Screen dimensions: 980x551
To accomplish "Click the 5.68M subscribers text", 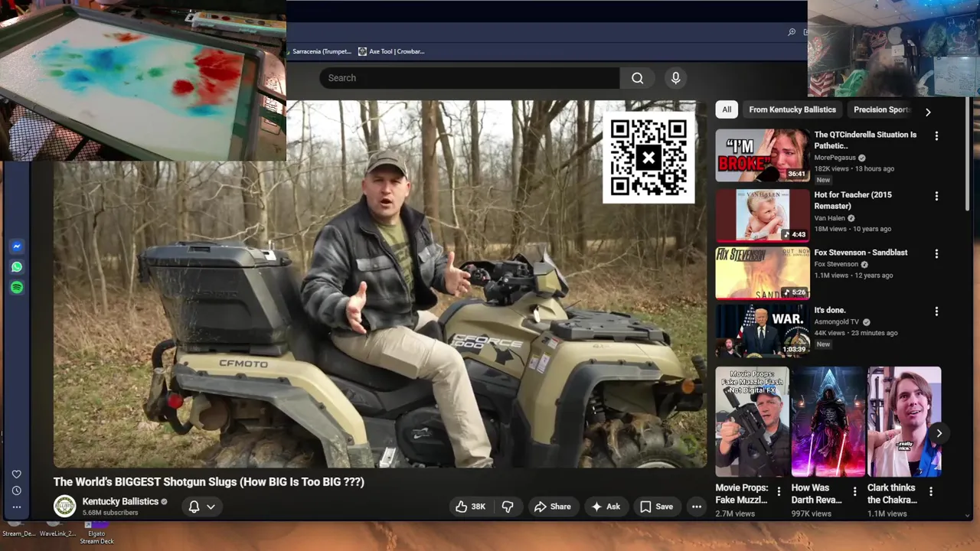I will 110,513.
